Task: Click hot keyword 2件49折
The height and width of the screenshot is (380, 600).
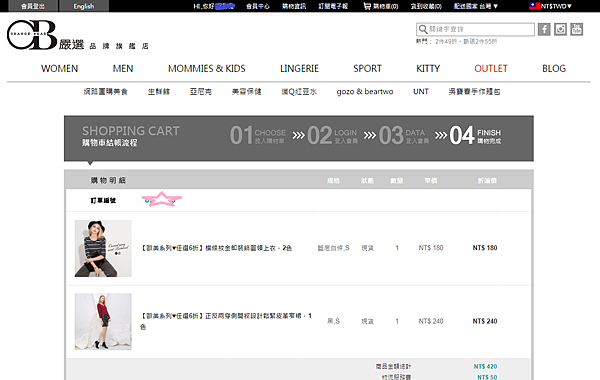Action: [446, 41]
